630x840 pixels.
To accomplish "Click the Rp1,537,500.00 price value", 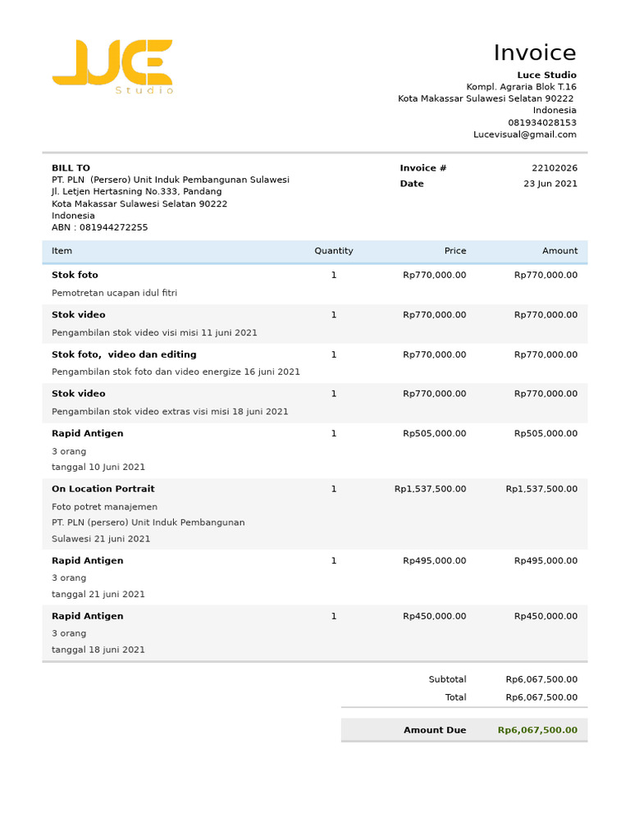I will (x=430, y=489).
